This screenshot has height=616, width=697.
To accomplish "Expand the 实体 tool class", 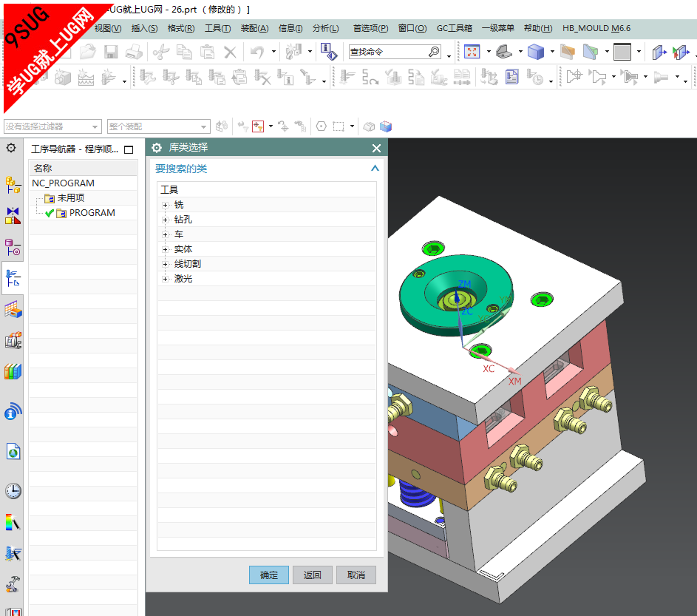I will tap(165, 249).
